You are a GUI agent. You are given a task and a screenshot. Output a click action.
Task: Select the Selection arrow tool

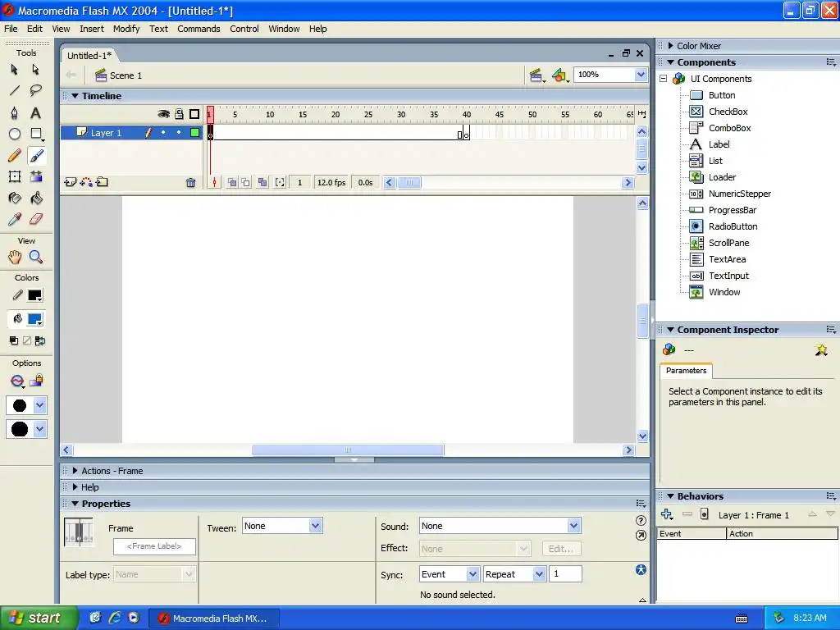15,70
